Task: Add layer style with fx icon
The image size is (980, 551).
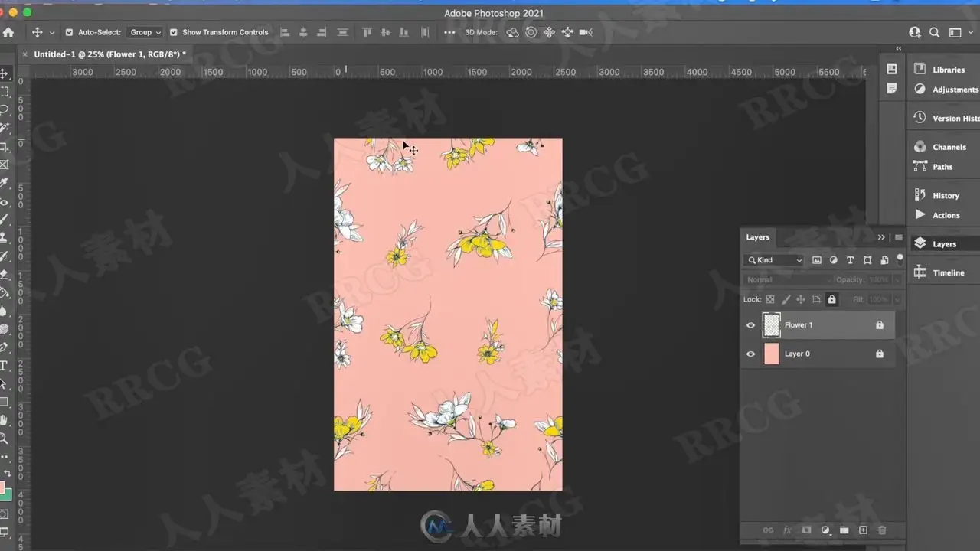Action: 787,530
